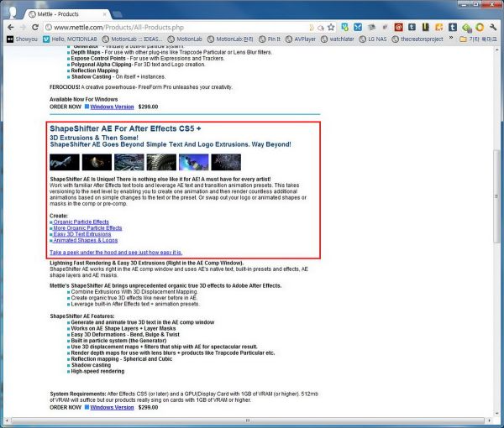Open the MotionLab bookmark
Viewport: 504px width, 428px height.
click(x=185, y=39)
